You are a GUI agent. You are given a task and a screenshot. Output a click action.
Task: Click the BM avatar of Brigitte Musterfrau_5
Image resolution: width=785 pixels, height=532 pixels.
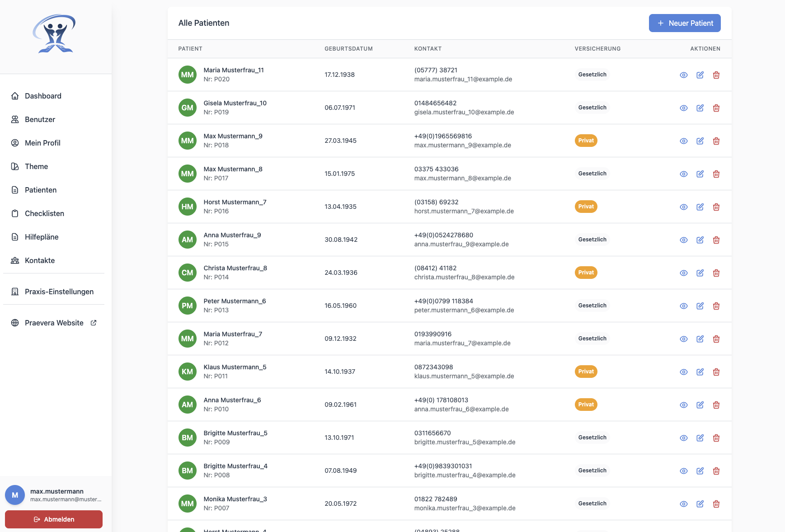(188, 438)
